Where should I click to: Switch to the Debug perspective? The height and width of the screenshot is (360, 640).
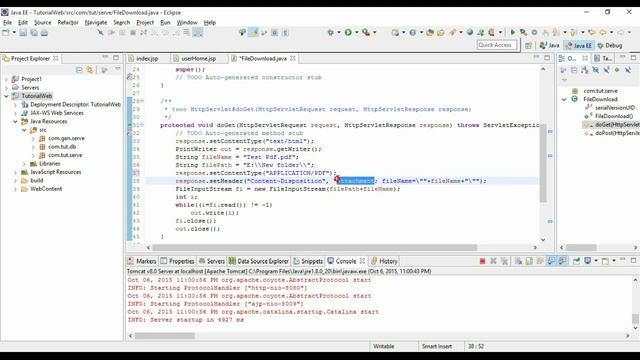point(610,45)
